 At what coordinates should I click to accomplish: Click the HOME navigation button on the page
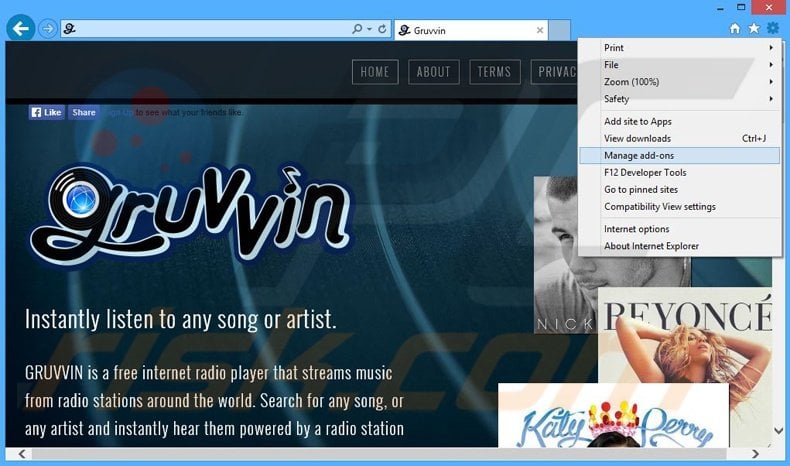coord(375,72)
